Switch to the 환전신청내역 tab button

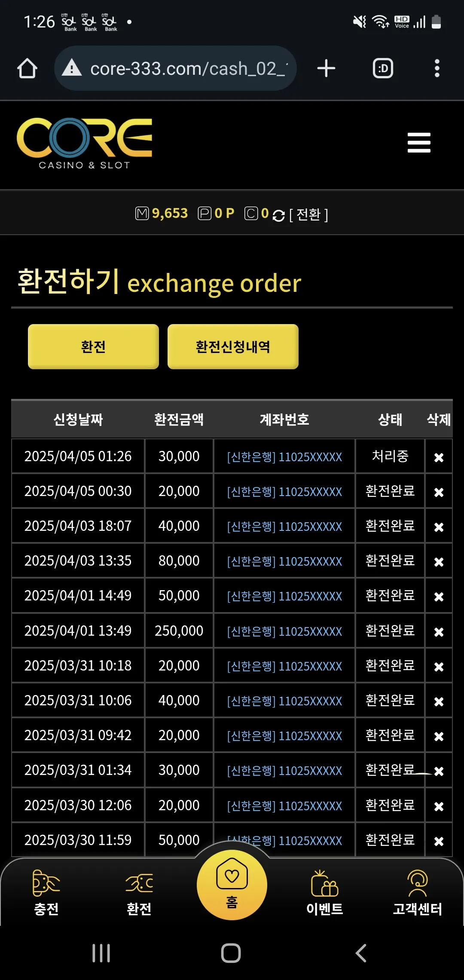[x=233, y=346]
